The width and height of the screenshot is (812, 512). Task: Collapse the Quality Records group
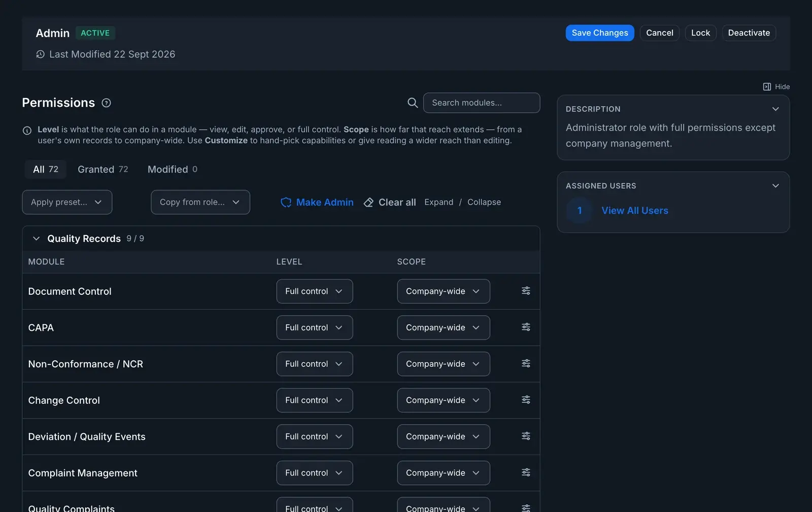[36, 238]
